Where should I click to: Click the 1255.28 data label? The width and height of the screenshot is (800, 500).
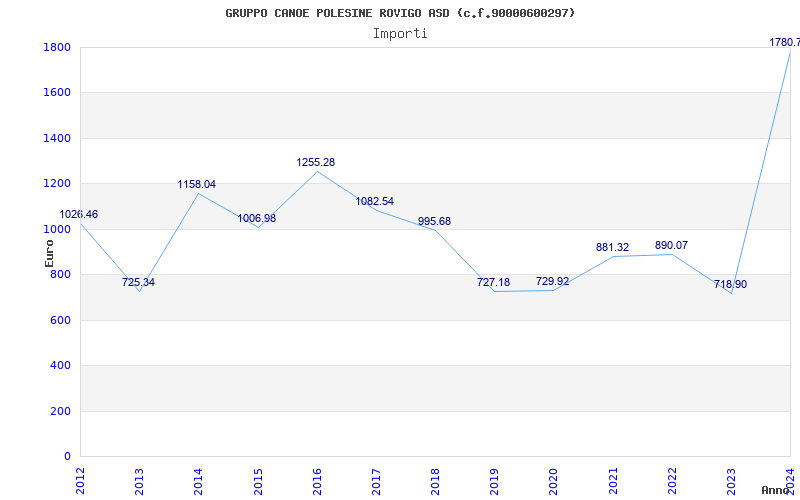[x=316, y=162]
